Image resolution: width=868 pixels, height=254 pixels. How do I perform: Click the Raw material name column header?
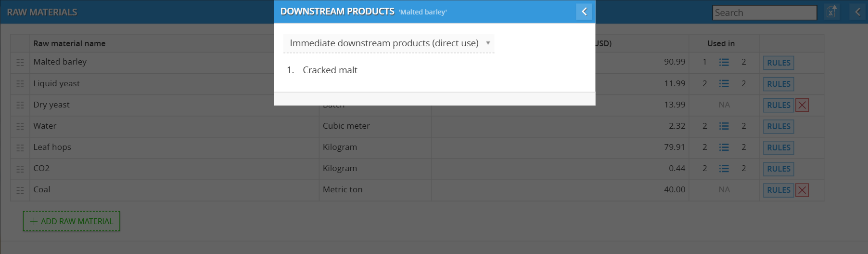(69, 43)
